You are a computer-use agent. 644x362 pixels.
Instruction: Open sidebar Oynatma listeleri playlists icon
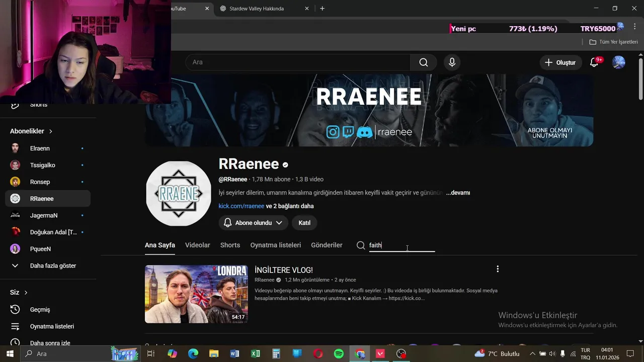click(15, 326)
